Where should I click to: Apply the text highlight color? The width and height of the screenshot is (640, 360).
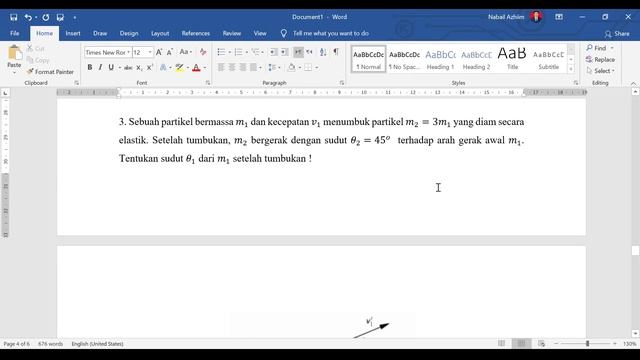click(179, 67)
